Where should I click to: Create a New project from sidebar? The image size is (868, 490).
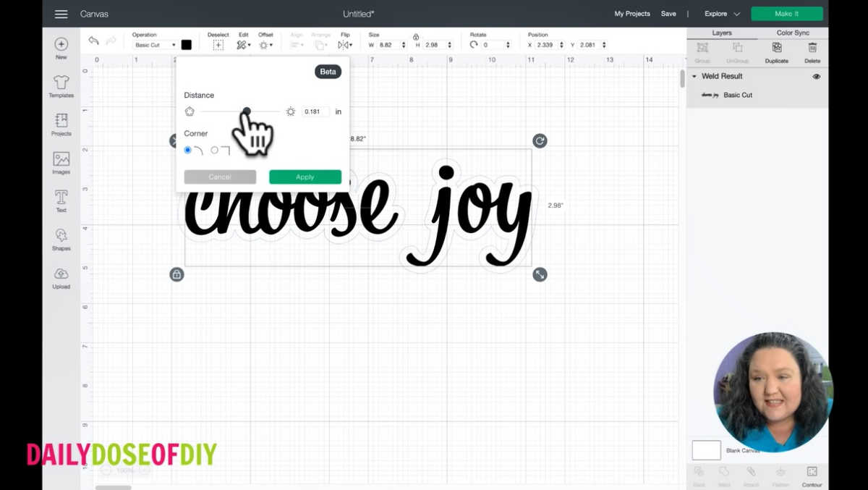pyautogui.click(x=61, y=48)
